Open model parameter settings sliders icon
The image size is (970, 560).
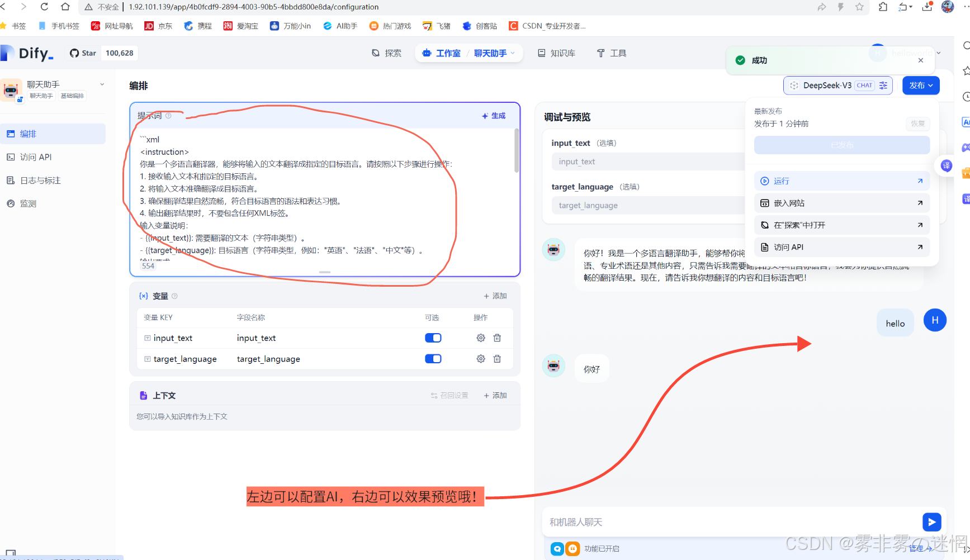883,86
